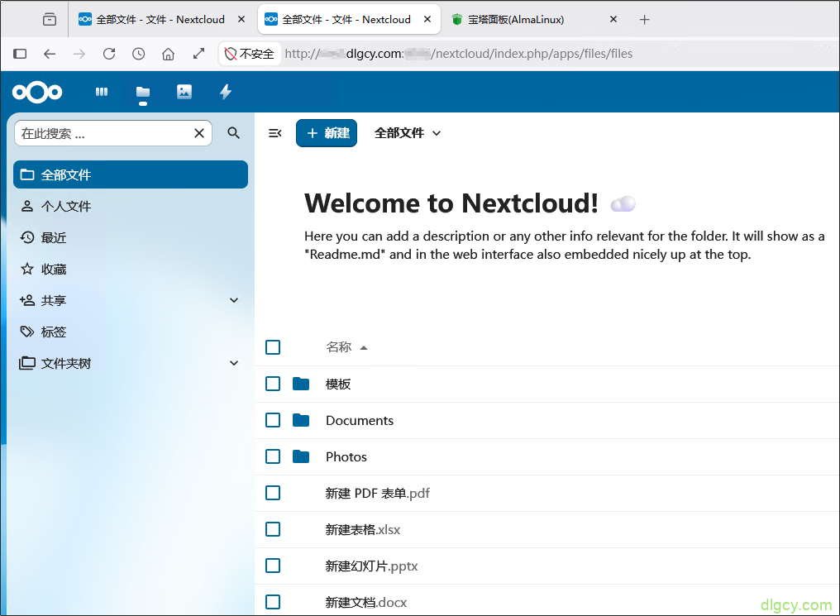The height and width of the screenshot is (616, 840).
Task: Open the Files app icon in header
Action: 143,92
